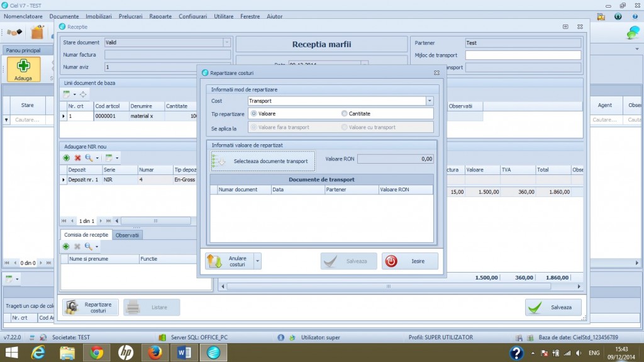Open dropdown next to Comisia search icon
The image size is (644, 362).
point(97,247)
